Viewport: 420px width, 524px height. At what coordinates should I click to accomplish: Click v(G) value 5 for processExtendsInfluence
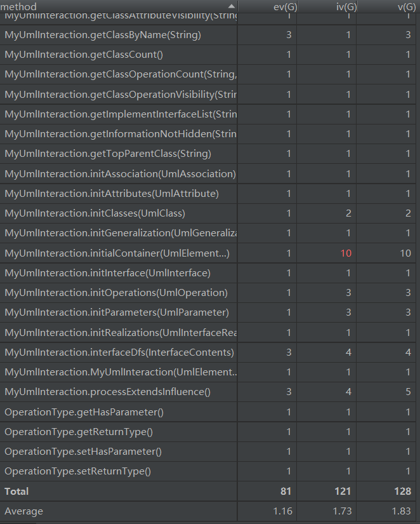[408, 392]
